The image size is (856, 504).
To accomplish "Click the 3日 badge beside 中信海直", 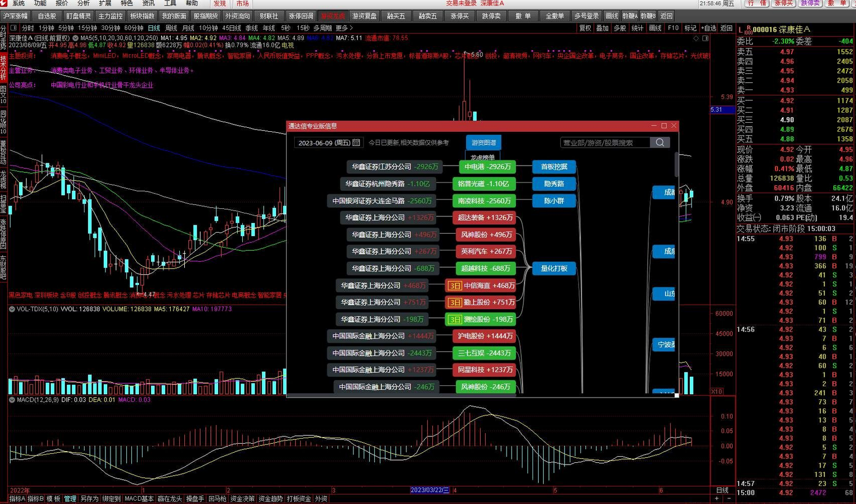I will coord(454,286).
